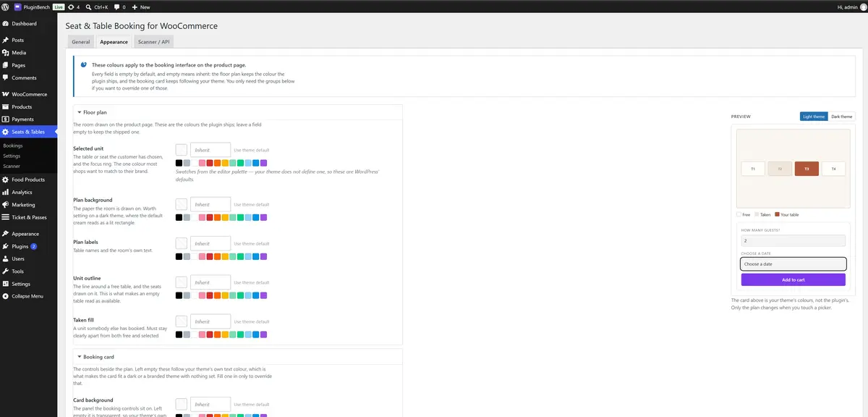Viewport: 868px width, 417px height.
Task: Open the Choose a date field
Action: [x=793, y=264]
